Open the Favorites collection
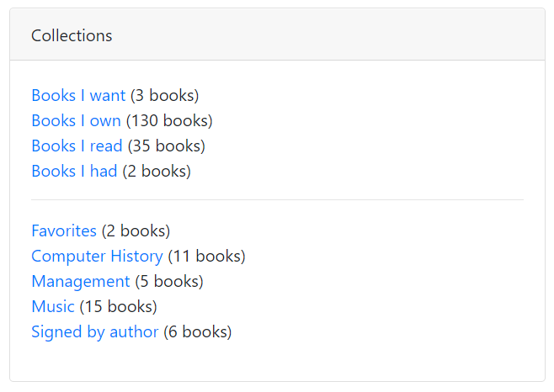This screenshot has width=554, height=392. point(64,230)
